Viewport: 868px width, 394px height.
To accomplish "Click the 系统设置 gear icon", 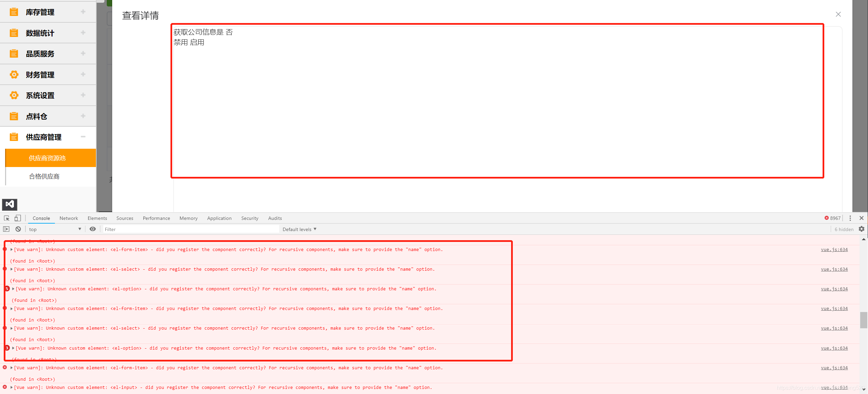I will 14,95.
